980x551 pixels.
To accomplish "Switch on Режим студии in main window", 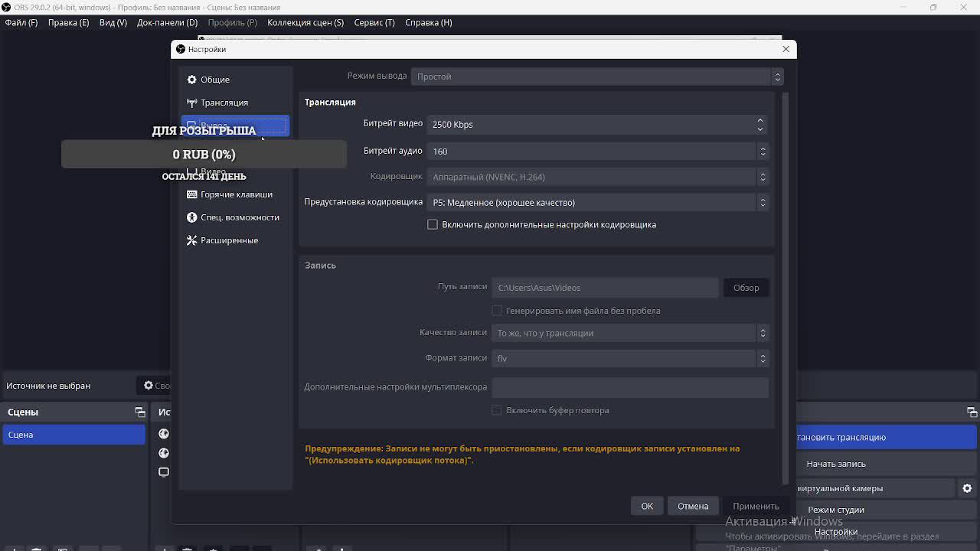I will click(836, 510).
